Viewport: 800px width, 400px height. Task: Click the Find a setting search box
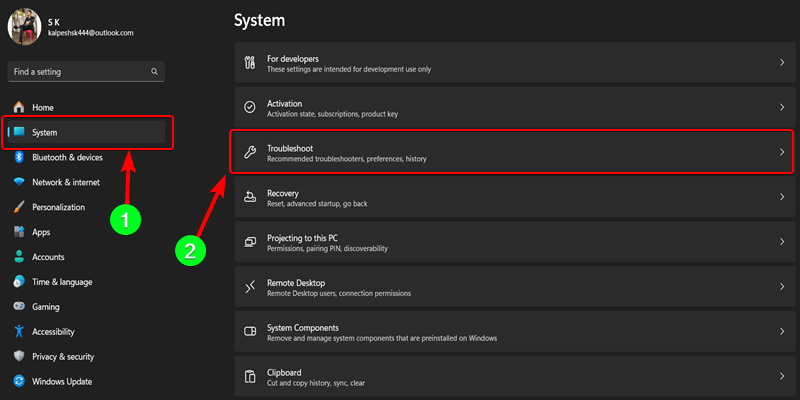(x=78, y=72)
